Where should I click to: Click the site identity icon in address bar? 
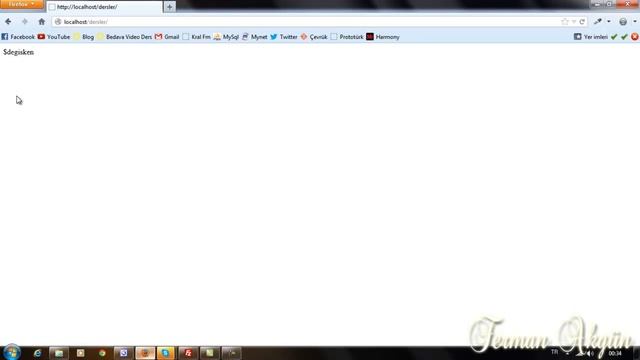click(x=58, y=22)
